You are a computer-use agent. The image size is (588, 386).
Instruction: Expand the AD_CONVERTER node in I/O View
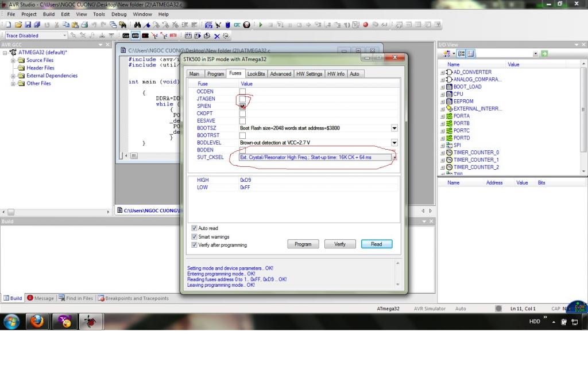point(442,72)
